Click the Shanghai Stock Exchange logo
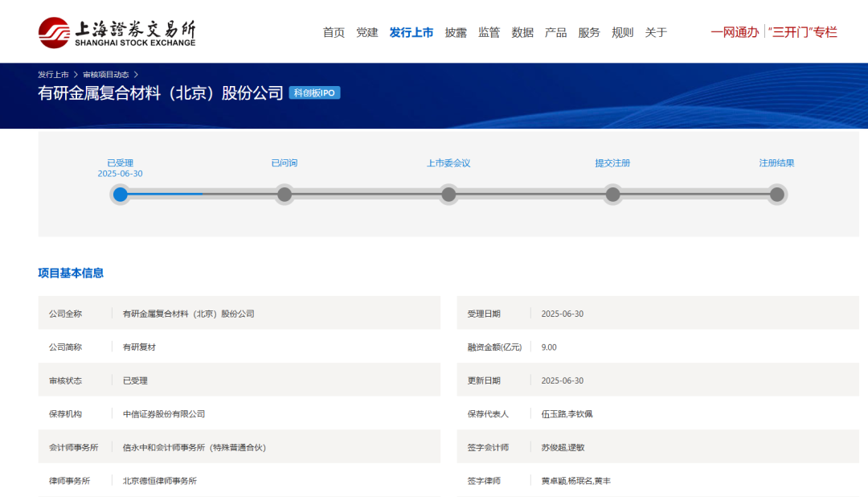868x497 pixels. [x=117, y=33]
